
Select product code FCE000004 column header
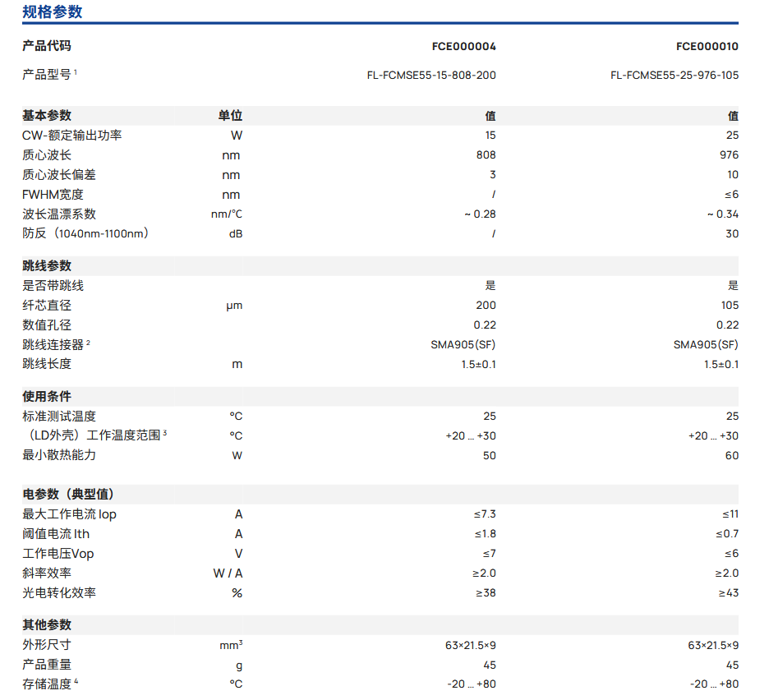tap(463, 46)
